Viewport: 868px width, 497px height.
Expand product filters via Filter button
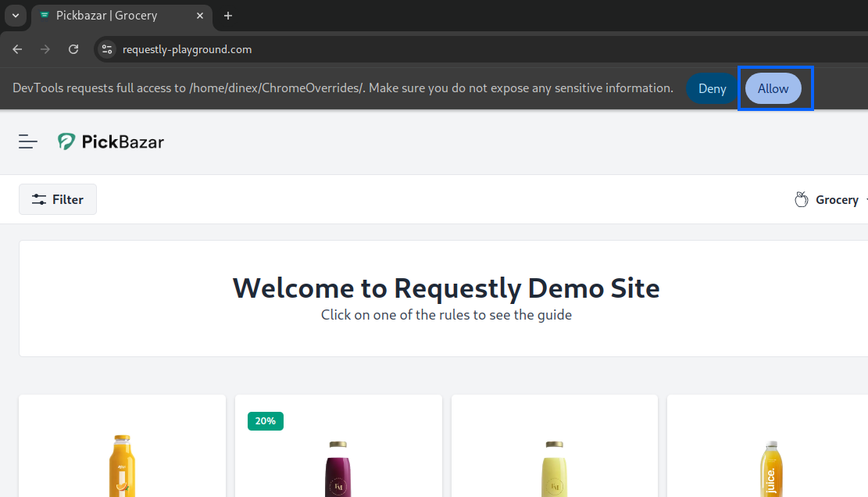tap(57, 199)
